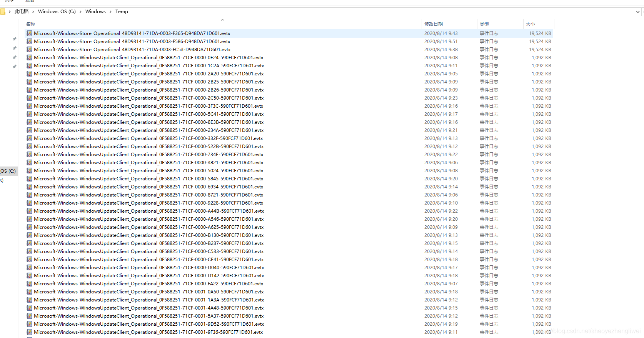This screenshot has height=338, width=644.
Task: Click the icon of Store_Operational F586 evtx file
Action: [29, 42]
